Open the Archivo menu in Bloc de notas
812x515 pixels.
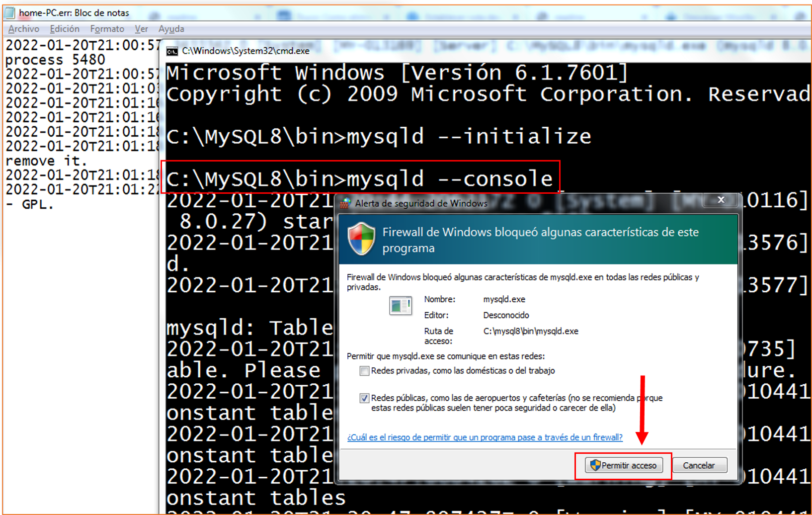point(23,29)
